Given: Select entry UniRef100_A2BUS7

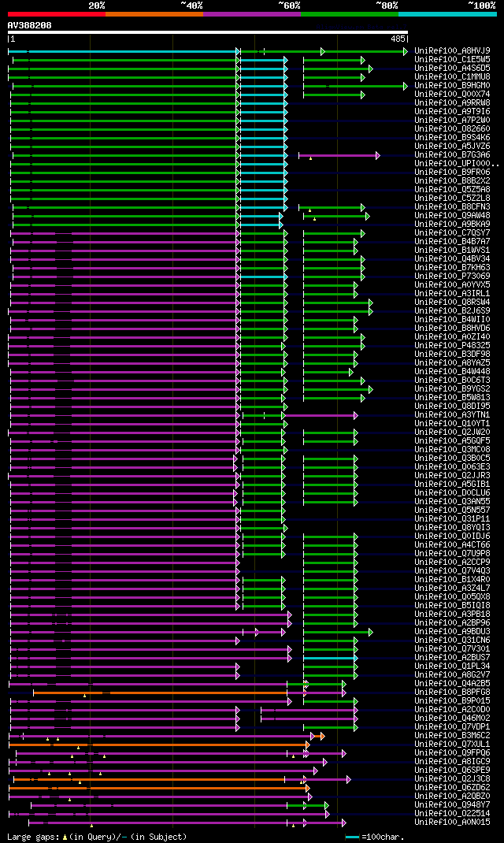Looking at the screenshot, I should [452, 657].
